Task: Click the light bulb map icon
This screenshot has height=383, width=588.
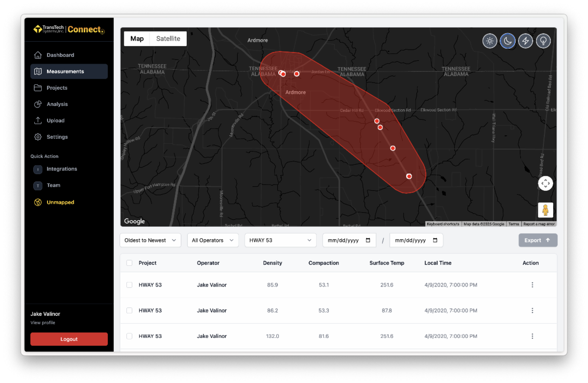Action: coord(543,41)
